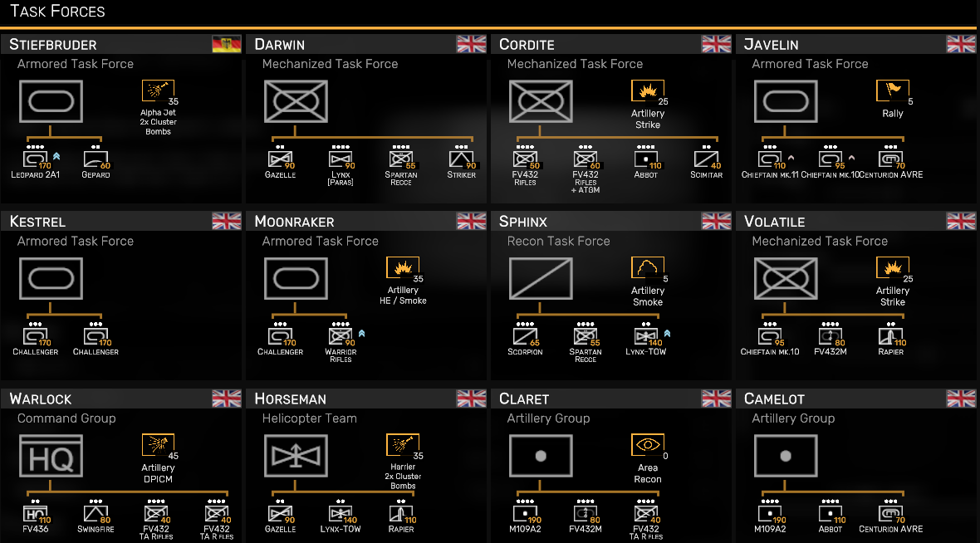The height and width of the screenshot is (543, 980).
Task: Open the Claret task force header
Action: [612, 399]
